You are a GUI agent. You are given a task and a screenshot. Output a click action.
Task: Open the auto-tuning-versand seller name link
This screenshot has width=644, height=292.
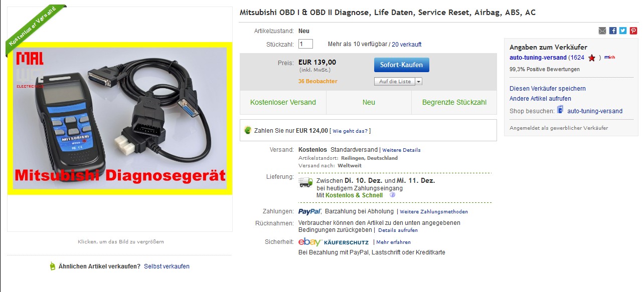(538, 58)
